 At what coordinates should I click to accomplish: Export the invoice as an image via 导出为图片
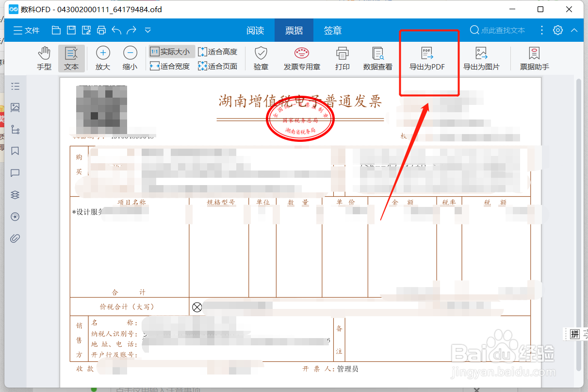(x=482, y=57)
